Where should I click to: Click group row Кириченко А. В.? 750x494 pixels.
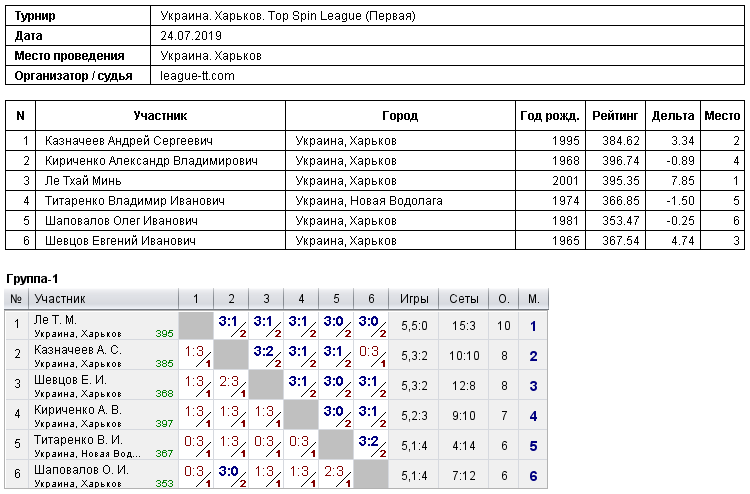pos(276,416)
